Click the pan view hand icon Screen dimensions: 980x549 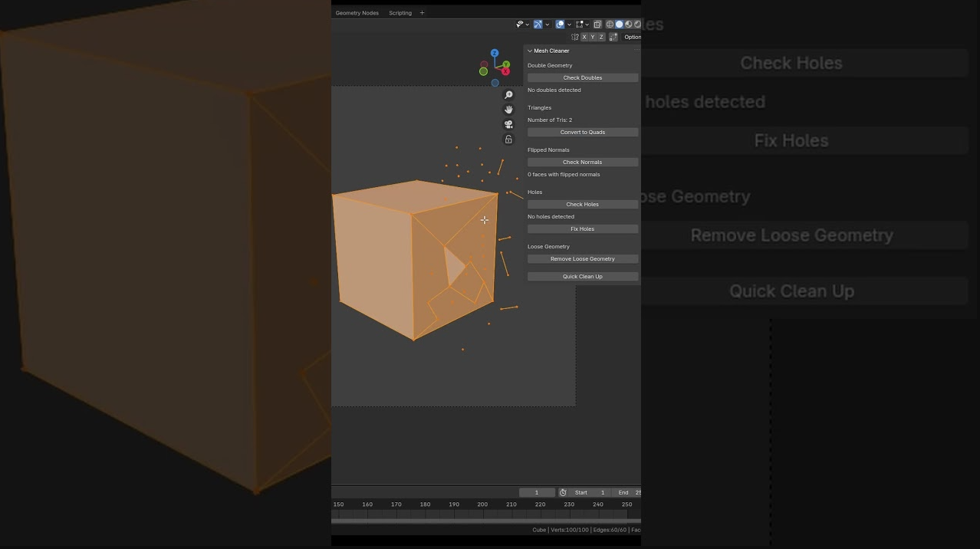click(x=508, y=110)
